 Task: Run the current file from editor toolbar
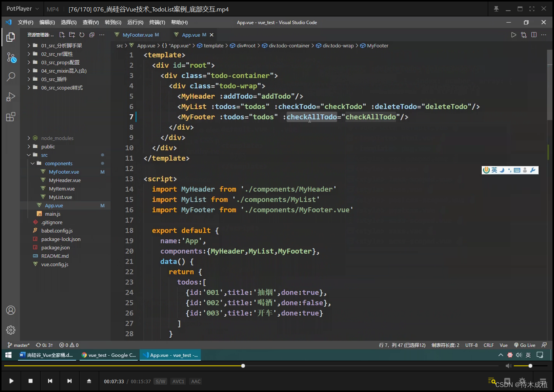513,35
